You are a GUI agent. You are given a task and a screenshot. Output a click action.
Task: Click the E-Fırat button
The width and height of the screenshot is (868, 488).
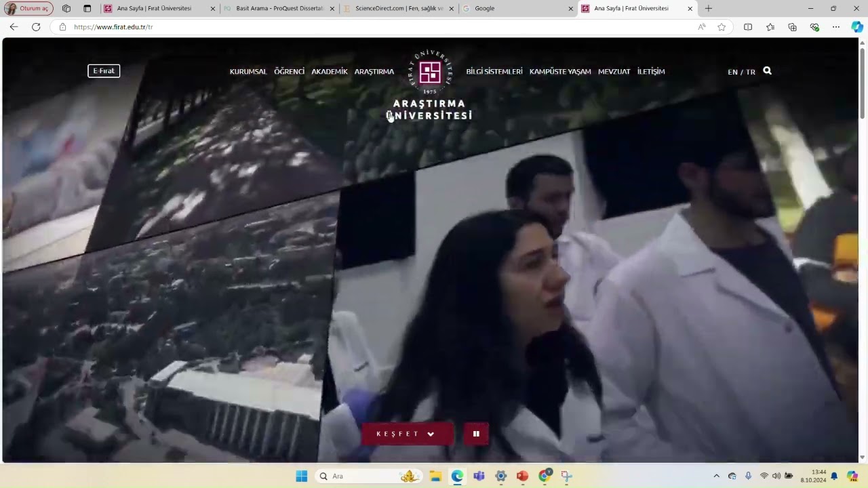pos(104,71)
